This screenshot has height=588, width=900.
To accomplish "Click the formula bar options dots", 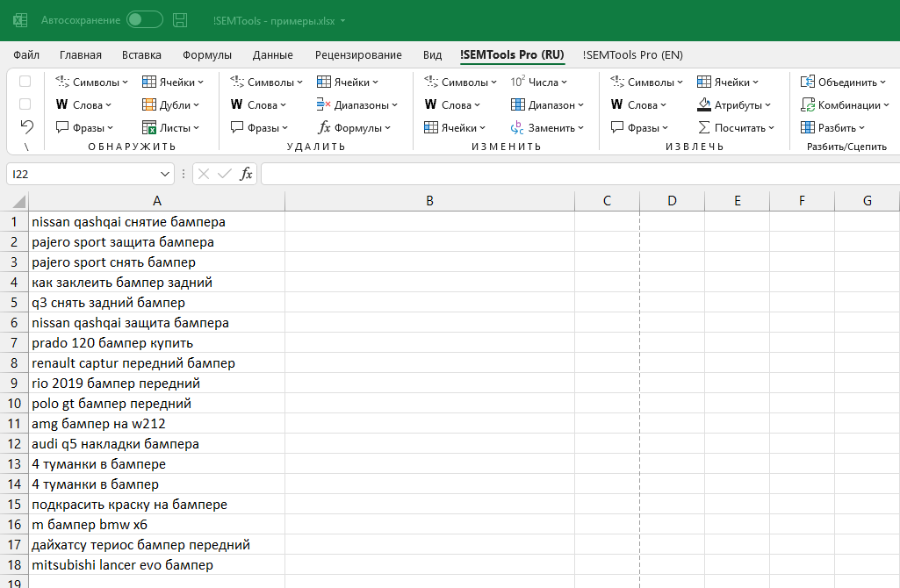I will click(x=184, y=174).
